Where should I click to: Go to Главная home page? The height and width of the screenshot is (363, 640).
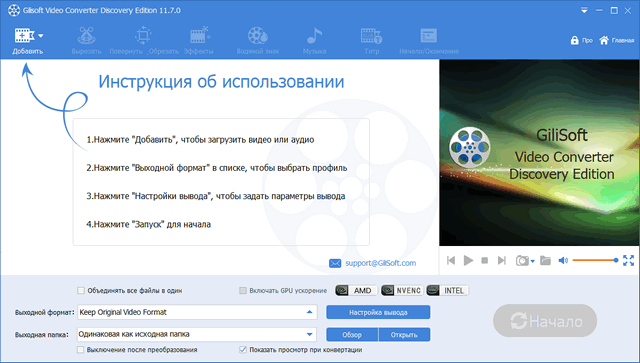(x=616, y=40)
